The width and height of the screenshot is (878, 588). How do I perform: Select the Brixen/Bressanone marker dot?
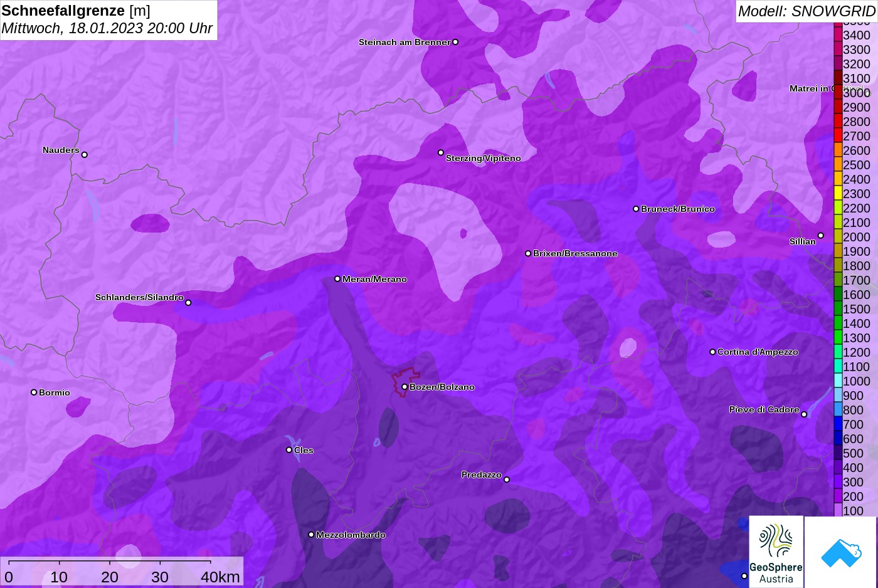pos(528,253)
